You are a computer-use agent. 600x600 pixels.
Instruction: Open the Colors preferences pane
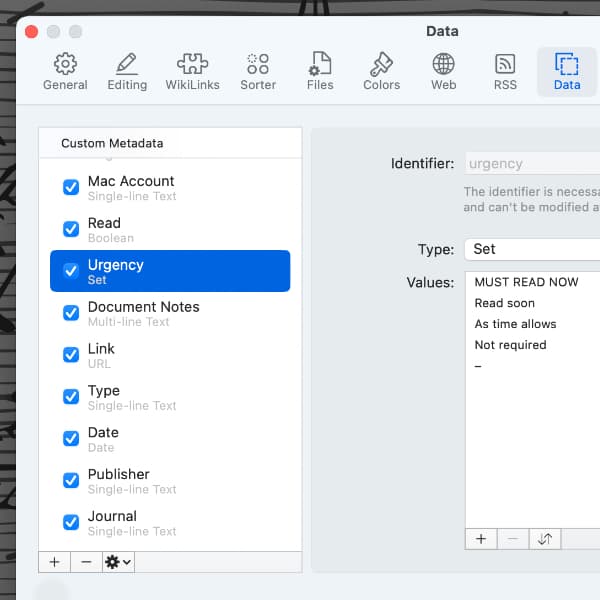(382, 72)
